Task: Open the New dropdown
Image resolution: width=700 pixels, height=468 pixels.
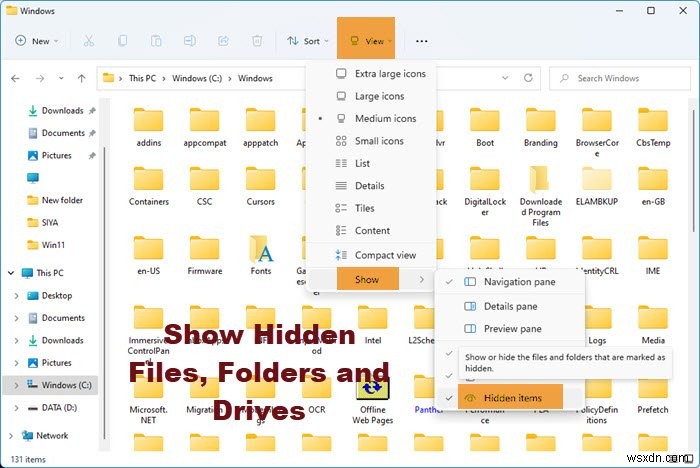Action: coord(37,41)
